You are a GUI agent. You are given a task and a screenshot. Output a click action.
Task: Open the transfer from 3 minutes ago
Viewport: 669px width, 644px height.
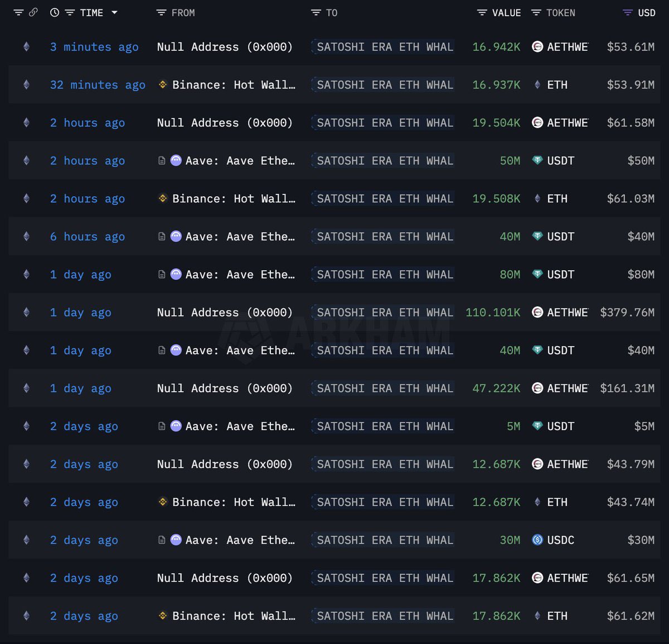pos(94,47)
